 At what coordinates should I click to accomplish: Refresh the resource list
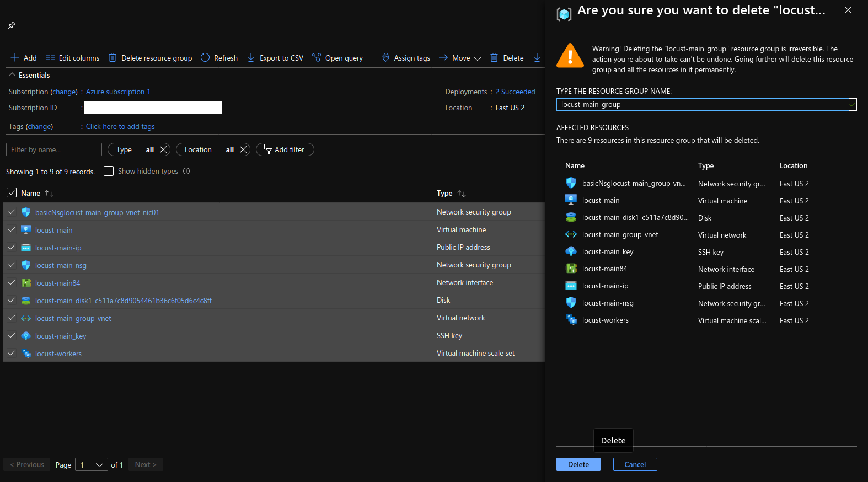click(219, 58)
